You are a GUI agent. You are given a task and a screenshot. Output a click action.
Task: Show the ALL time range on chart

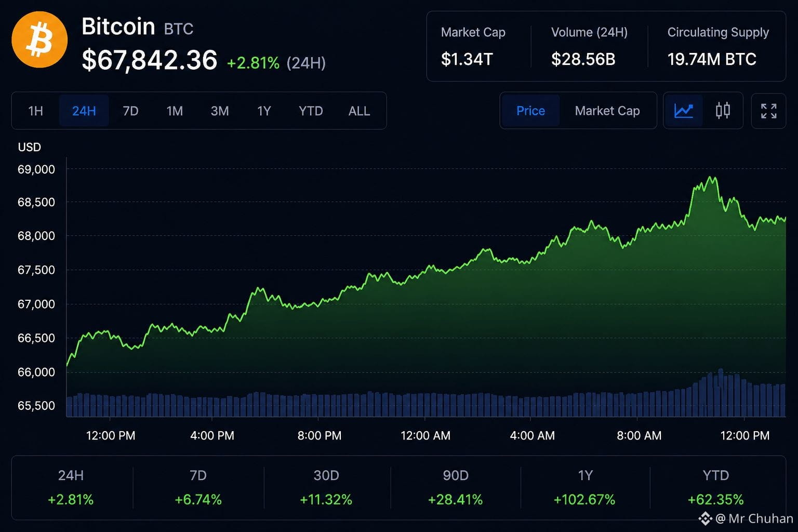(x=359, y=111)
